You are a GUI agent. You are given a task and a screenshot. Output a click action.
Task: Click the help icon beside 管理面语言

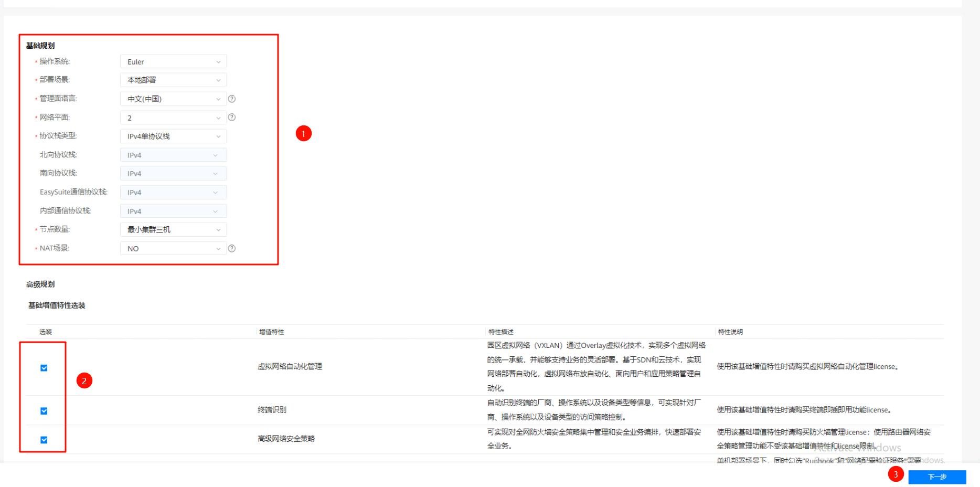coord(232,98)
